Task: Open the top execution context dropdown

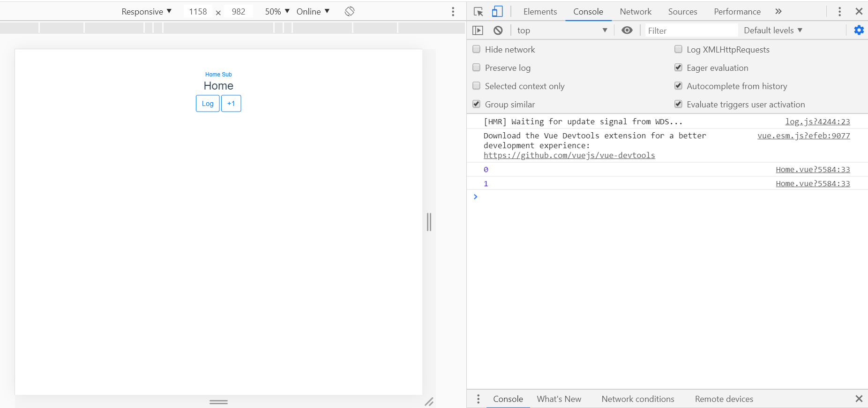Action: click(562, 30)
